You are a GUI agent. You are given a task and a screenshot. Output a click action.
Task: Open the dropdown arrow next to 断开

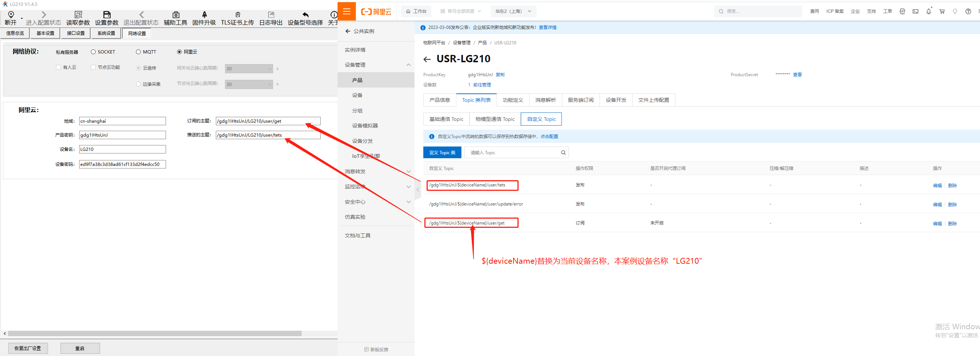(x=22, y=19)
